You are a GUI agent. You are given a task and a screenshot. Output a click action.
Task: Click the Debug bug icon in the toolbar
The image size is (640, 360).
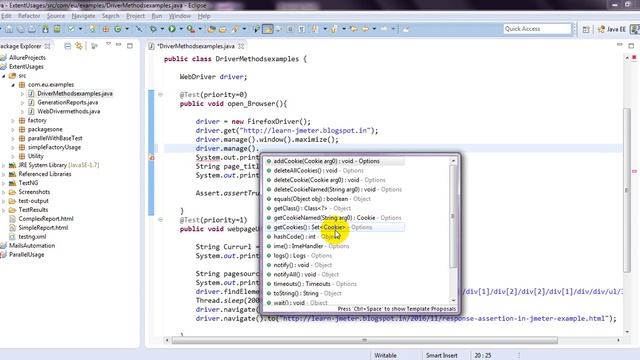click(x=153, y=29)
